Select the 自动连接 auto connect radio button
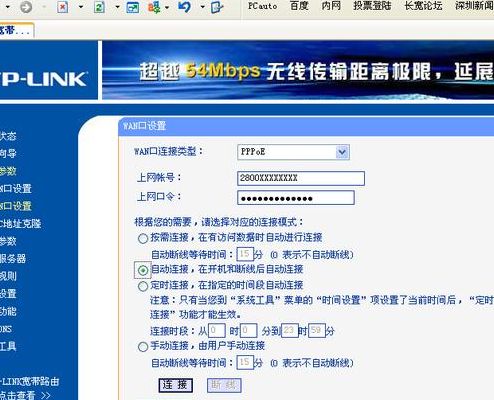The height and width of the screenshot is (400, 494). [143, 270]
